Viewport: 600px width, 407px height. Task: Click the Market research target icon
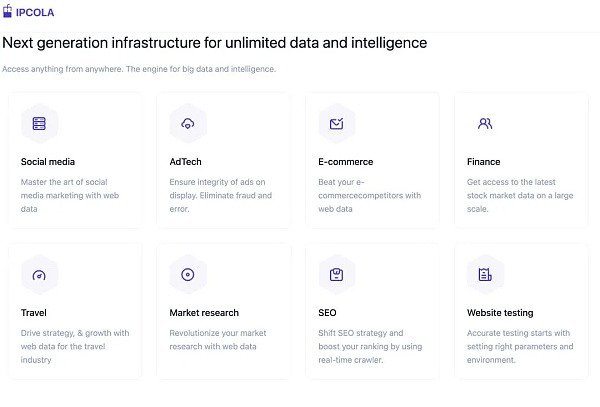coord(188,275)
